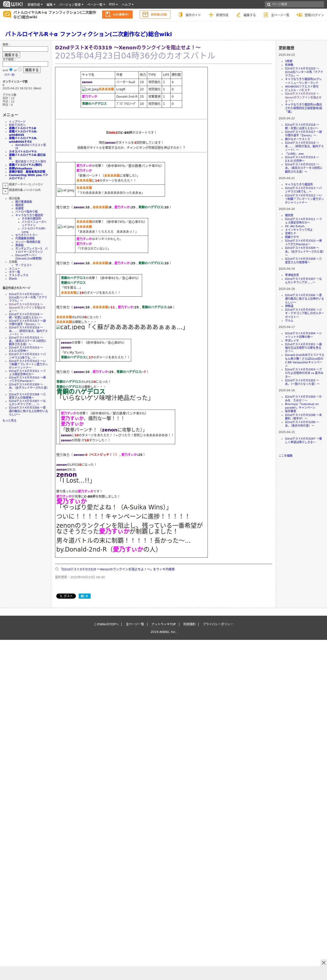Viewport: 327px width, 980px height.
Task: Open 変幻自在リクエスト受付 link
Action: pos(31,161)
